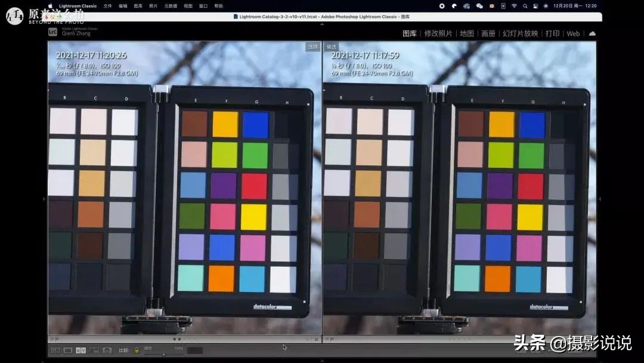This screenshot has width=644, height=363.
Task: Expand the hidden right panel arrow
Action: [x=600, y=199]
